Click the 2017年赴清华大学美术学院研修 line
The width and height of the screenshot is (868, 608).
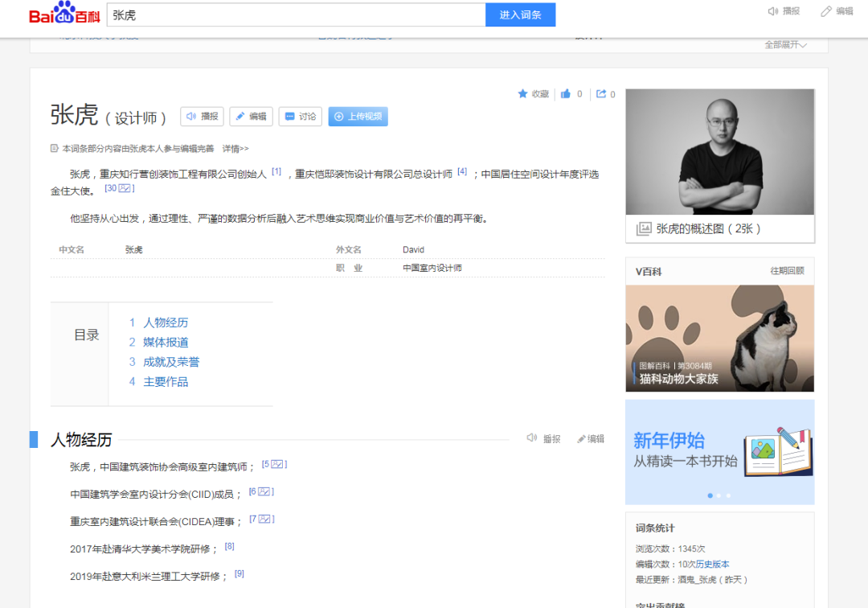[x=144, y=548]
